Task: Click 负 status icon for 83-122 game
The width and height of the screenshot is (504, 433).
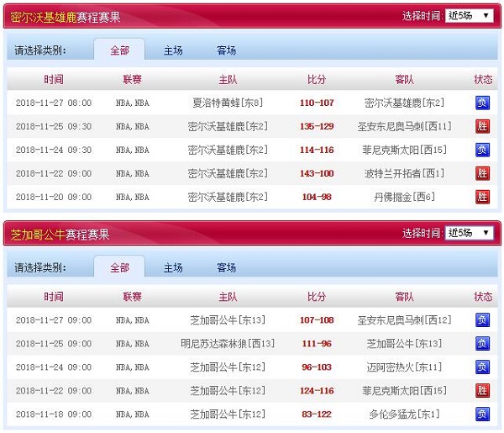Action: click(482, 414)
